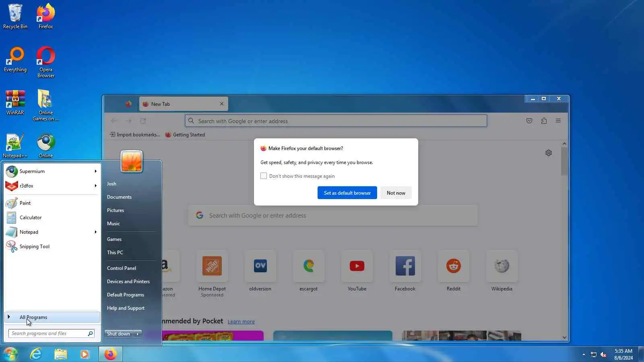This screenshot has height=362, width=644.
Task: Open Calculator from Start menu
Action: pyautogui.click(x=52, y=218)
